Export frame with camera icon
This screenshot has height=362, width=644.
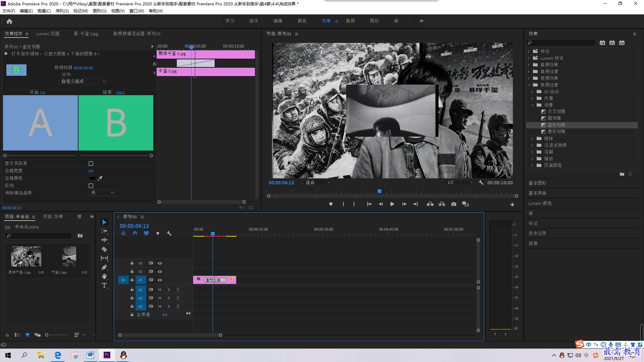pos(454,204)
